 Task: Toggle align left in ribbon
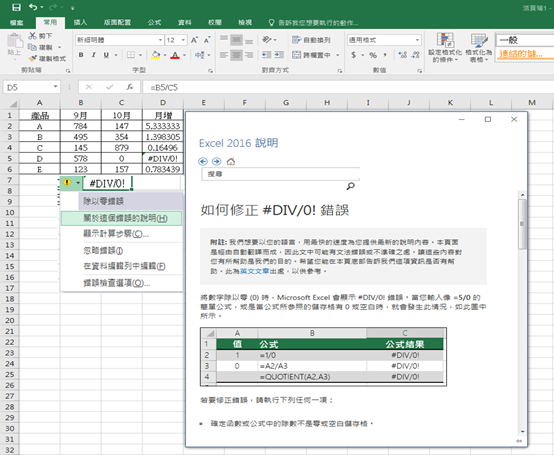[224, 55]
